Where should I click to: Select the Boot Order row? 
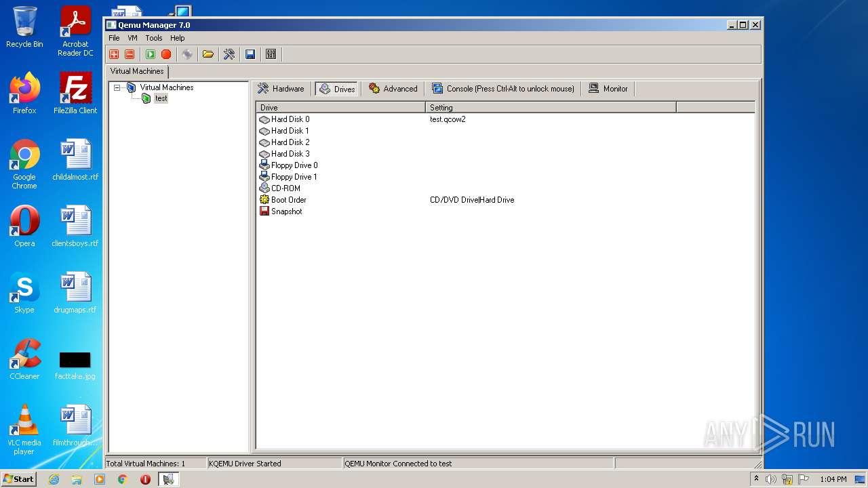coord(505,200)
